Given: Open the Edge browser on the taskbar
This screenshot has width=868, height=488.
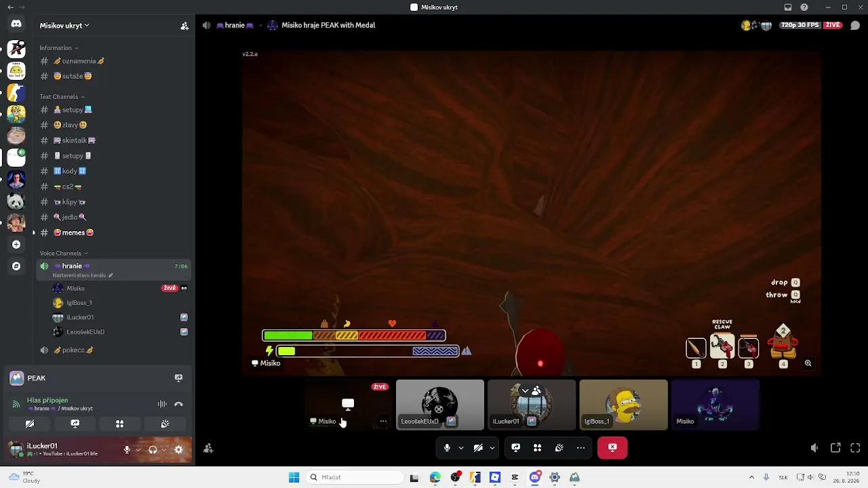Looking at the screenshot, I should coord(435,477).
